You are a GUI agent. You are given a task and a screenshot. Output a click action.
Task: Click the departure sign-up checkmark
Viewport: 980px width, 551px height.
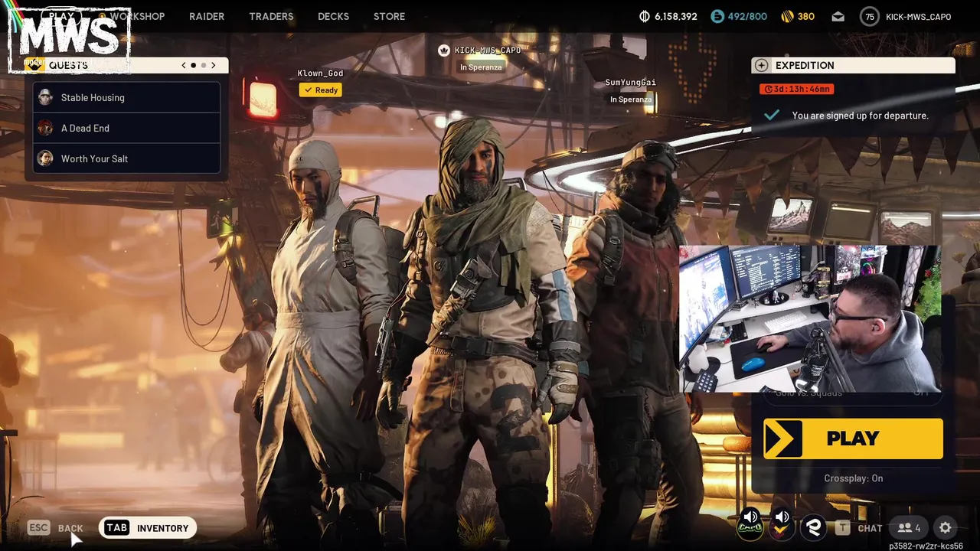click(x=772, y=115)
